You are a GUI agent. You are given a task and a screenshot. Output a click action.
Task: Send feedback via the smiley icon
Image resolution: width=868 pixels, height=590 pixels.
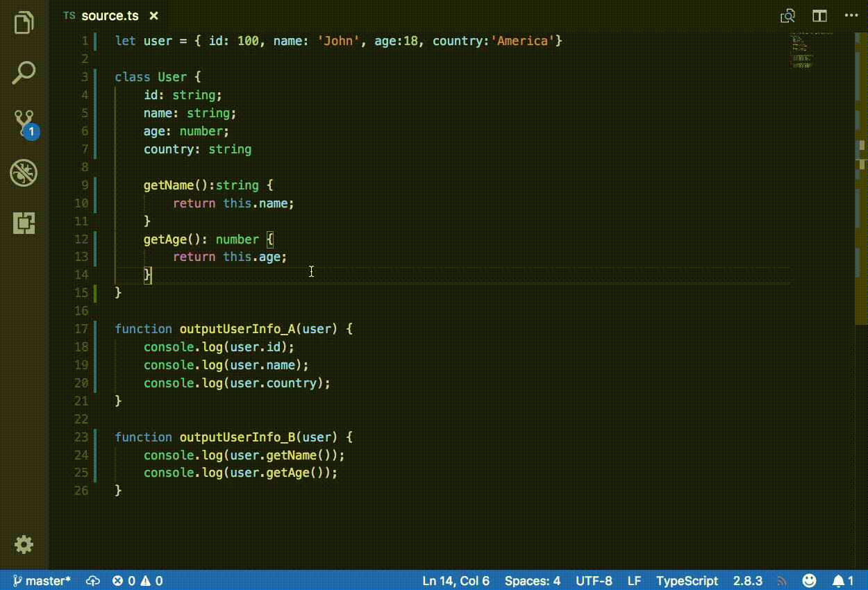click(810, 580)
